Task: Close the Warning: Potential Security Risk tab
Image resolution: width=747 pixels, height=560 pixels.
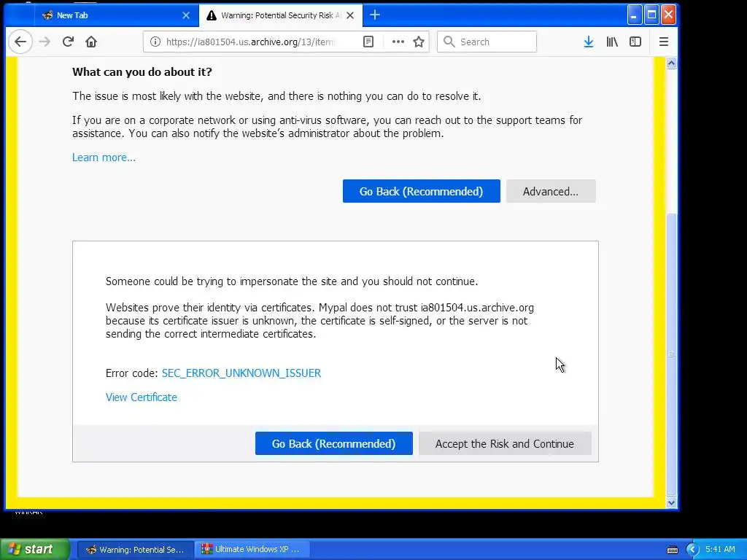Action: 350,15
